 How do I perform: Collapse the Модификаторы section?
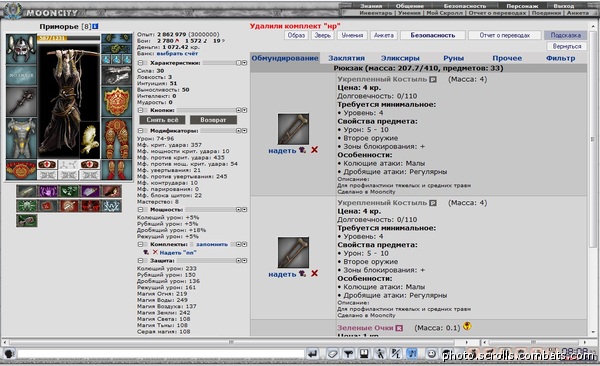pos(140,131)
